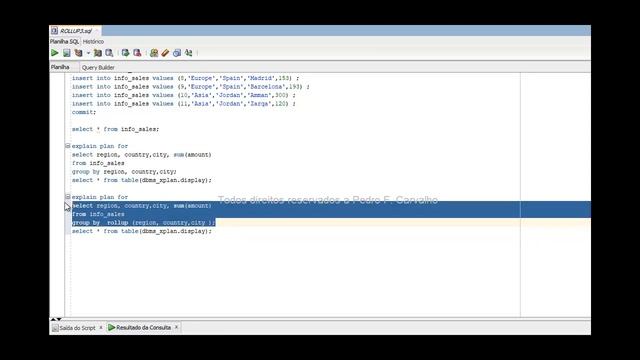Click the ROLLUP3.sql tab file icon
640x360 pixels.
[x=54, y=31]
